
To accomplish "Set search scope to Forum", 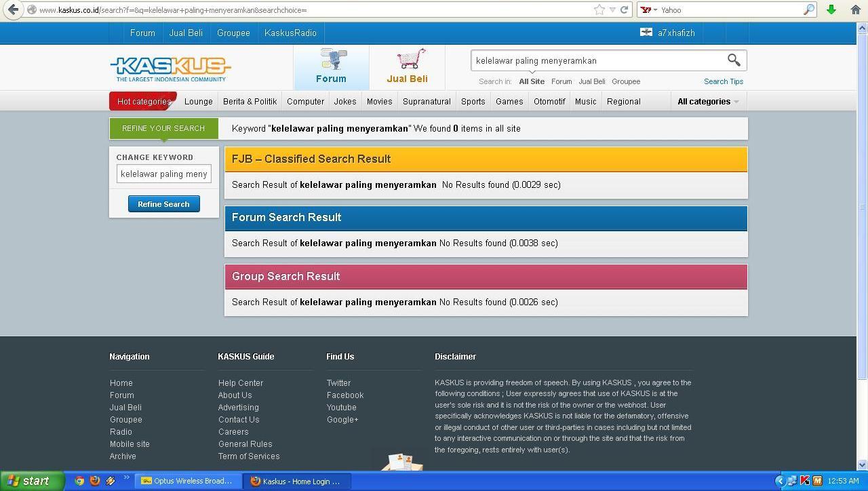I will click(561, 81).
